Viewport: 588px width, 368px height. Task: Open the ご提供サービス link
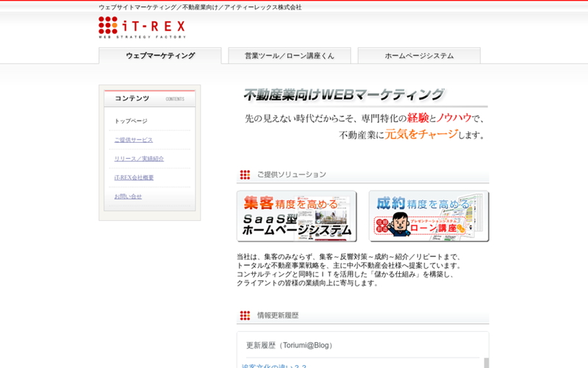(134, 140)
